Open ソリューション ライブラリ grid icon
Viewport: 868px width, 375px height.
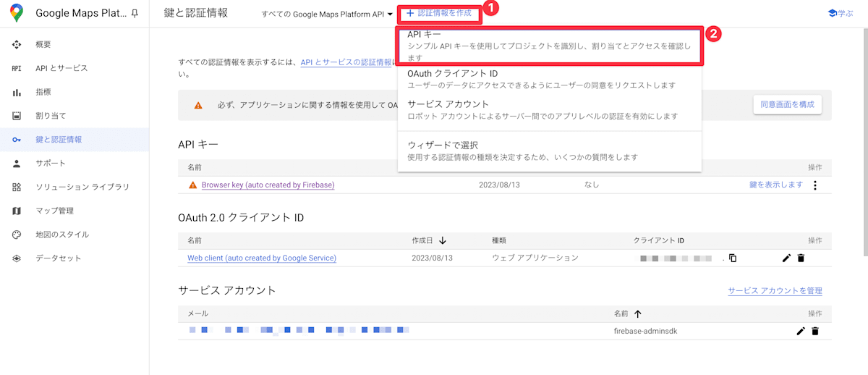[x=17, y=187]
